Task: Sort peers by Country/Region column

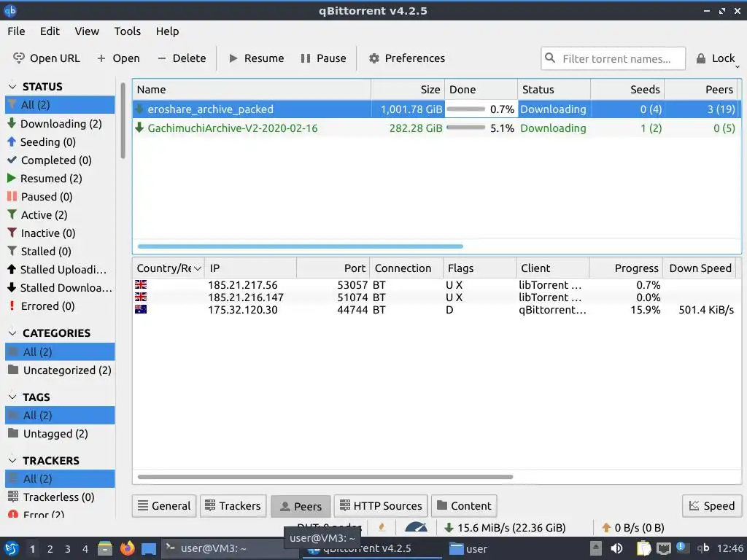Action: (169, 268)
